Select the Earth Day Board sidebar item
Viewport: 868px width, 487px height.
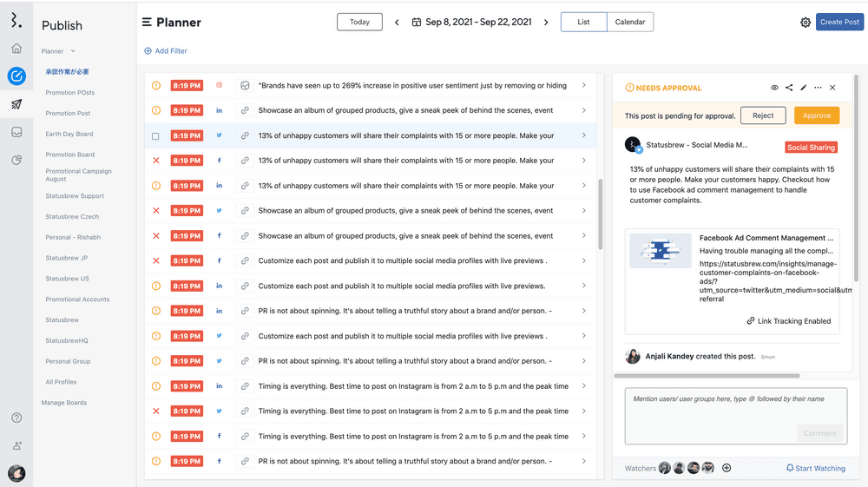pos(69,135)
